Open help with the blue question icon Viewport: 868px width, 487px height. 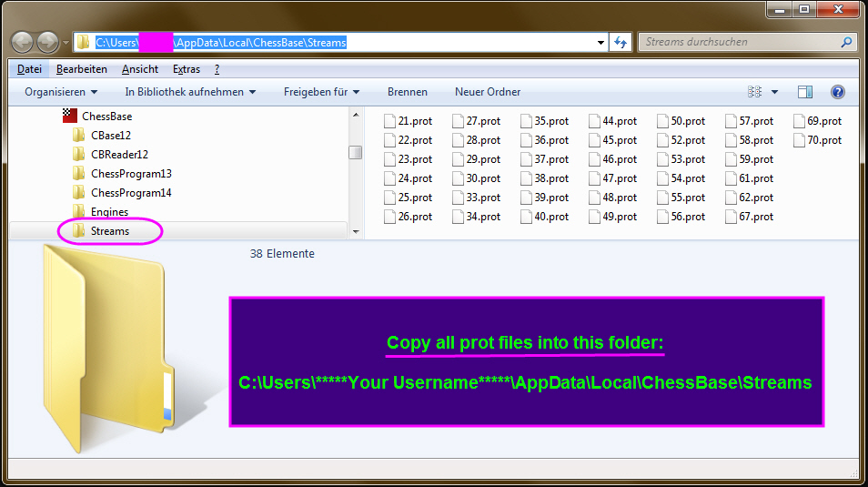click(x=838, y=92)
